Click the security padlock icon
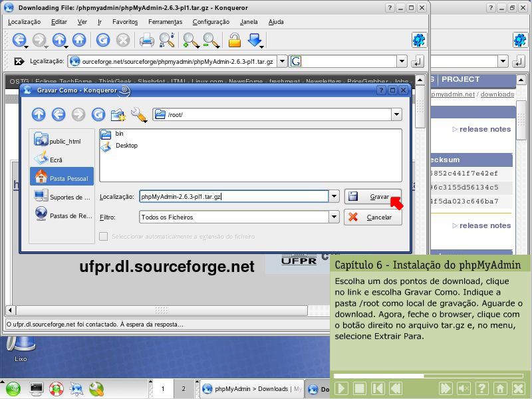This screenshot has height=399, width=532. 234,41
